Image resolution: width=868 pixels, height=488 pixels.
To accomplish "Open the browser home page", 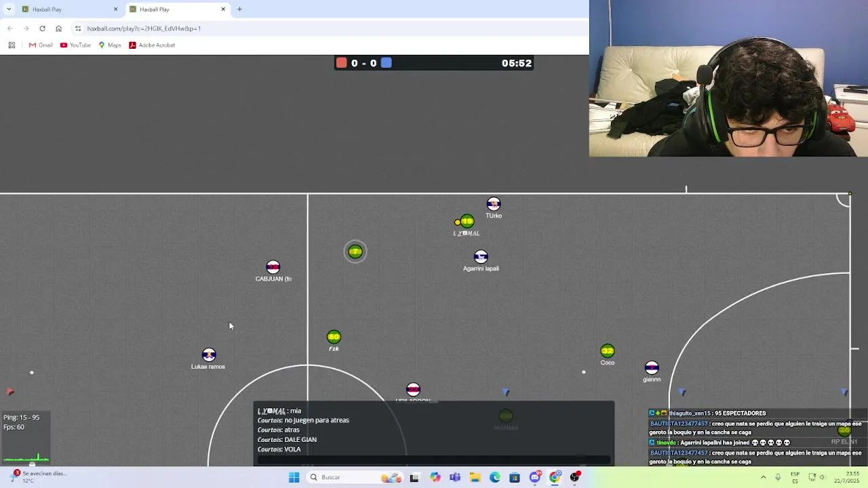I will tap(58, 28).
